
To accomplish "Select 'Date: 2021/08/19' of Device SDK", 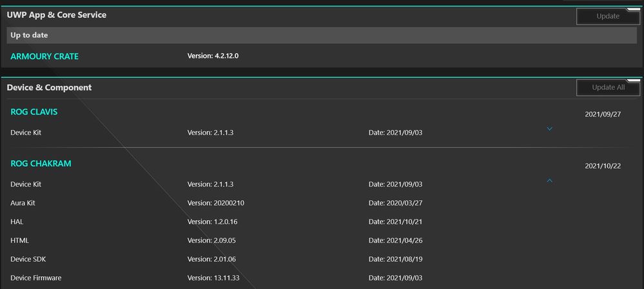I will point(396,259).
